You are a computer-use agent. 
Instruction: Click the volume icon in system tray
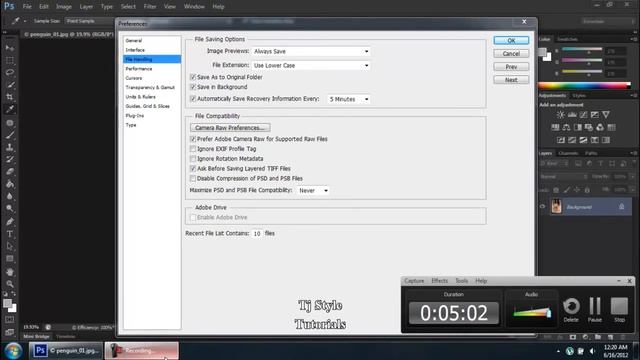(x=592, y=351)
